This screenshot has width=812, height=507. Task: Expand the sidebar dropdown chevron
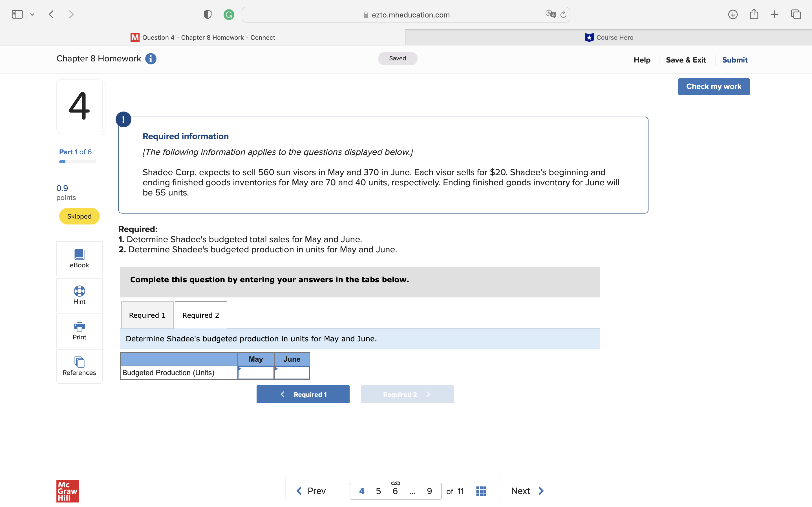[x=32, y=14]
